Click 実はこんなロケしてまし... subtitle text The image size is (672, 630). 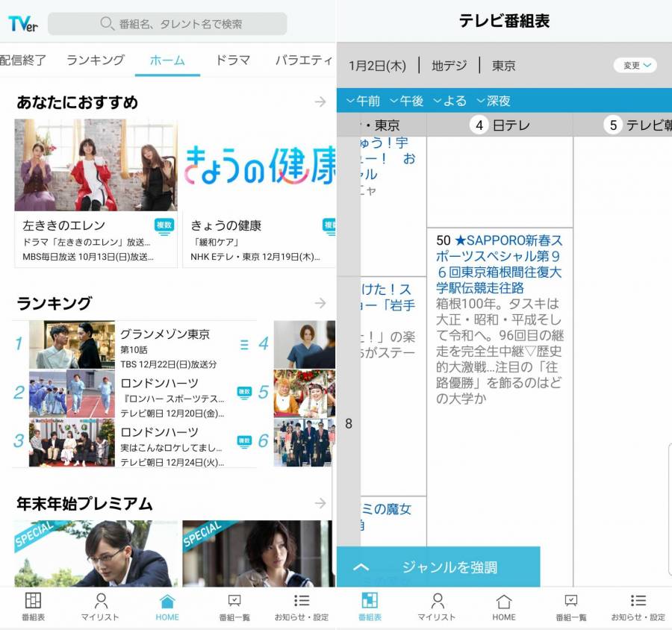click(x=171, y=448)
